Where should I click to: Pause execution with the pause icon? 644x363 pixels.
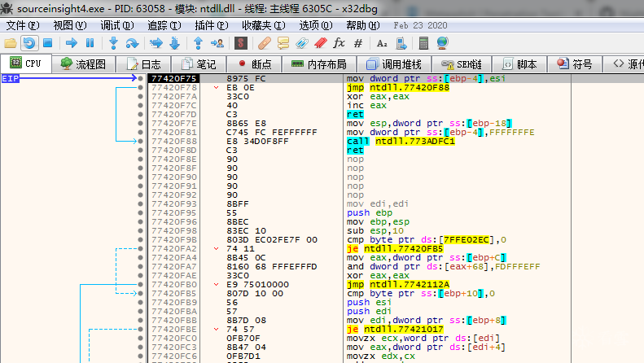pyautogui.click(x=90, y=42)
